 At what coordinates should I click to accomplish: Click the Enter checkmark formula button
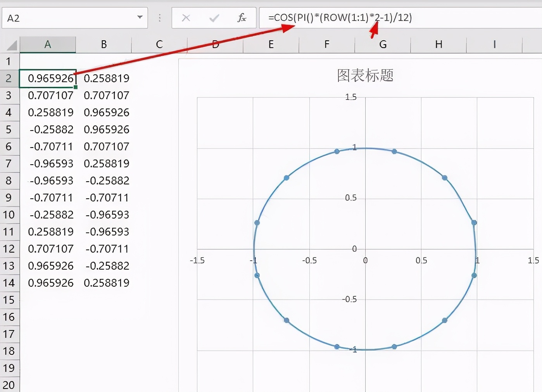(214, 18)
